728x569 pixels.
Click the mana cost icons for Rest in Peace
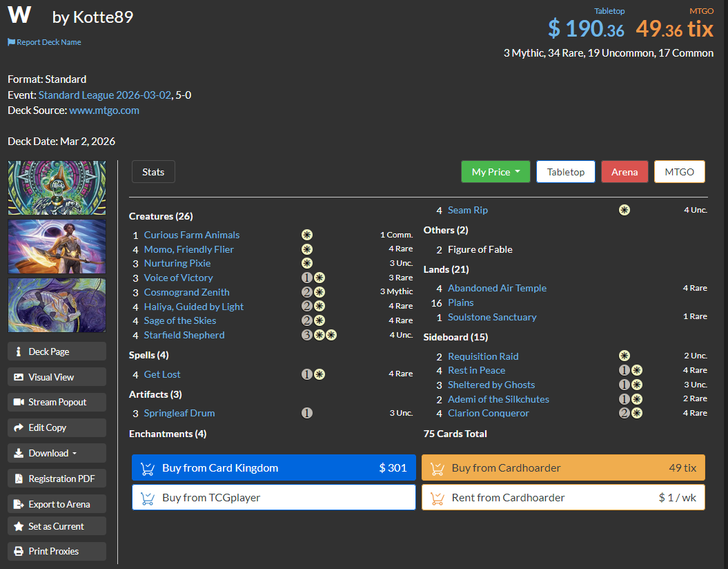pos(631,370)
